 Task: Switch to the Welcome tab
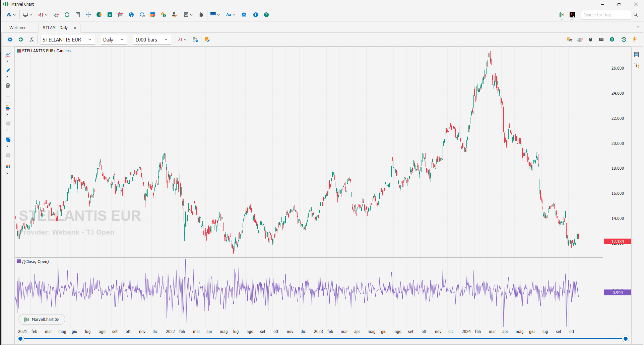pos(18,28)
